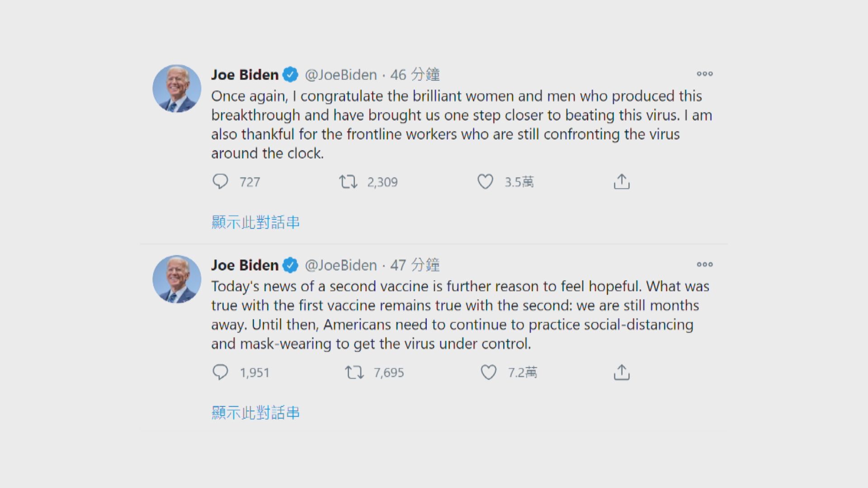Click the 47 分鐘 timestamp
868x488 pixels.
click(x=415, y=265)
